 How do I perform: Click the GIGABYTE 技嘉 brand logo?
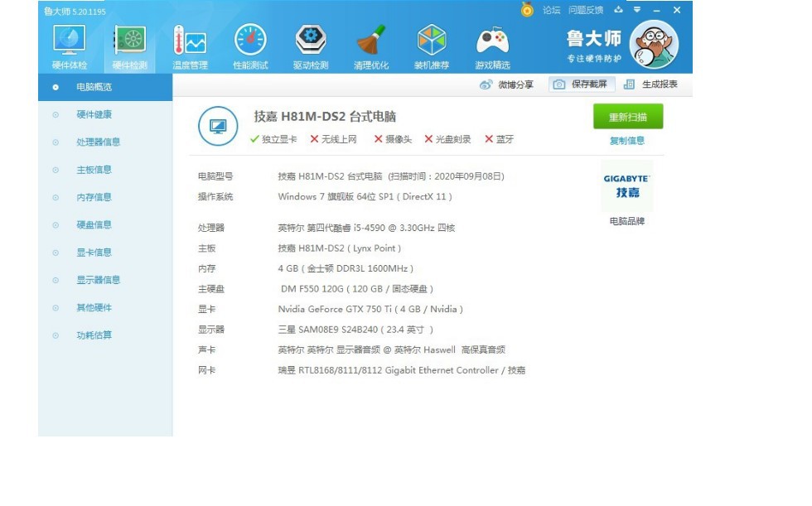tap(626, 186)
